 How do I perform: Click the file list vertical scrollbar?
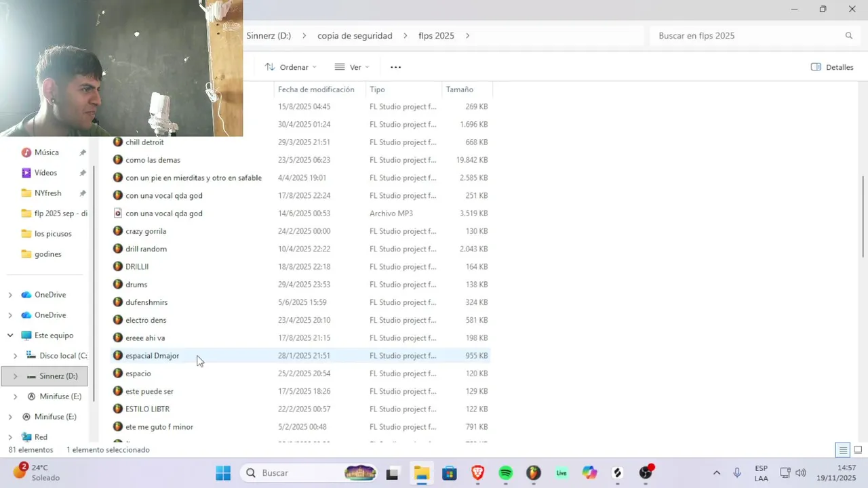863,216
